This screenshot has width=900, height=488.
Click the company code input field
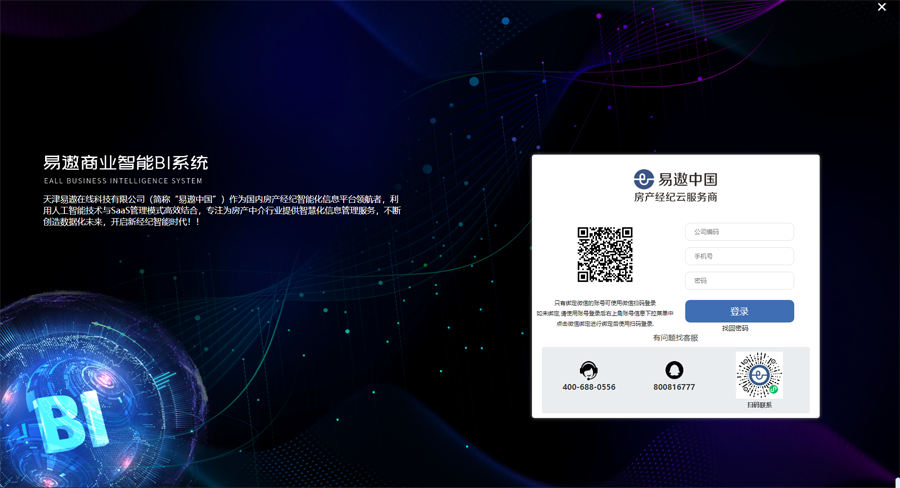(x=739, y=232)
